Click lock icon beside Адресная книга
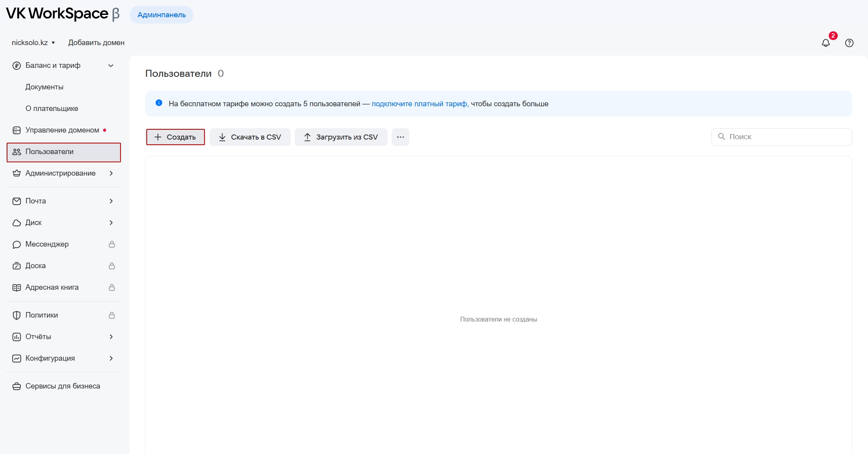The image size is (868, 454). [x=112, y=287]
